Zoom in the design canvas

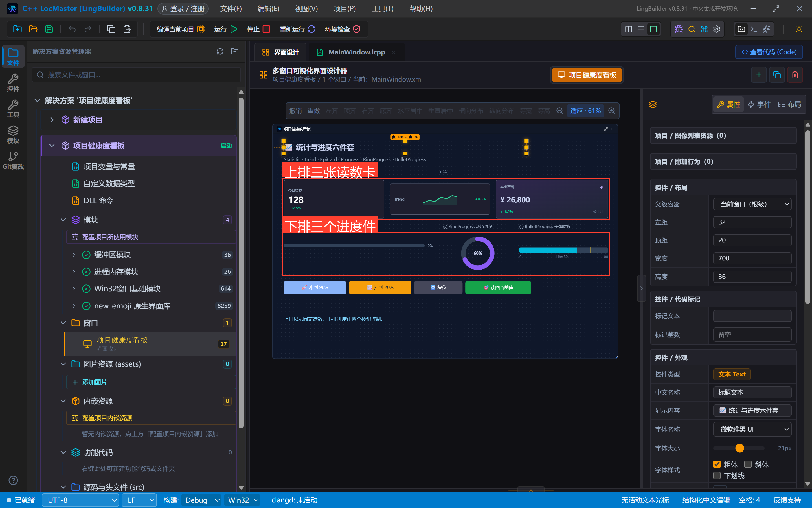tap(612, 111)
